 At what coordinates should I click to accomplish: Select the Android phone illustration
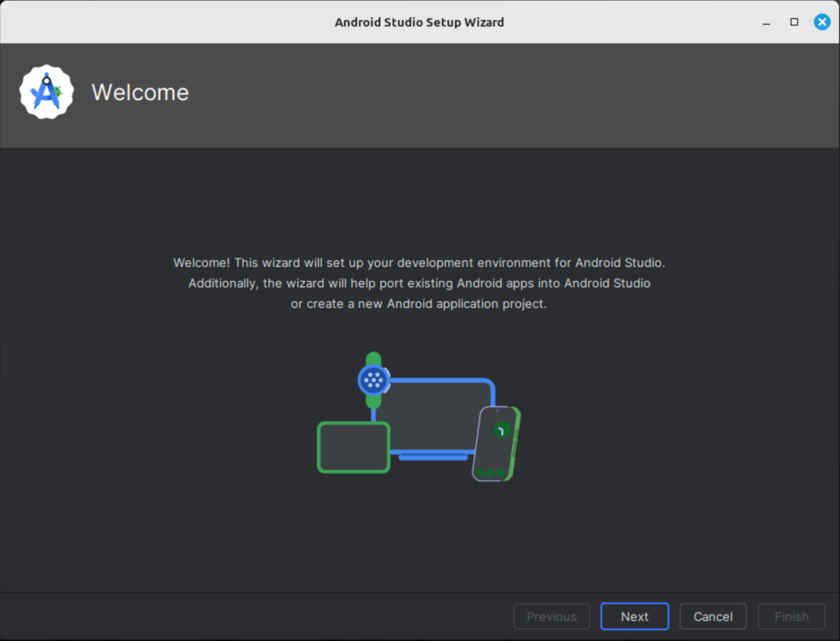coord(495,443)
